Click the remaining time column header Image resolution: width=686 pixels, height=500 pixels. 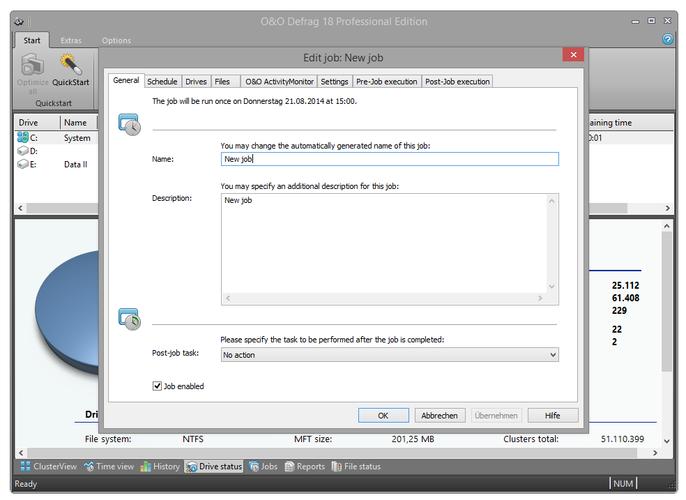[630, 123]
